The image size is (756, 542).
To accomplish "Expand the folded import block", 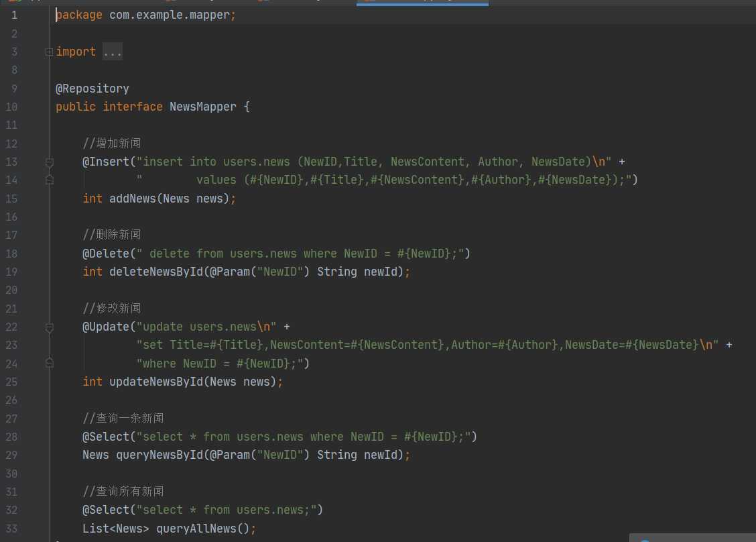I will (x=49, y=52).
